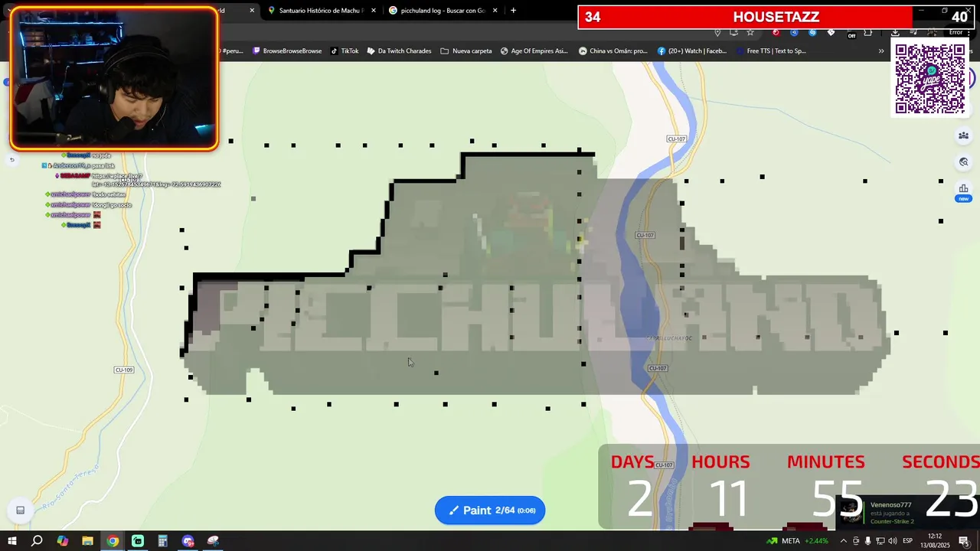980x551 pixels.
Task: Open the Windows Start menu
Action: pyautogui.click(x=11, y=541)
